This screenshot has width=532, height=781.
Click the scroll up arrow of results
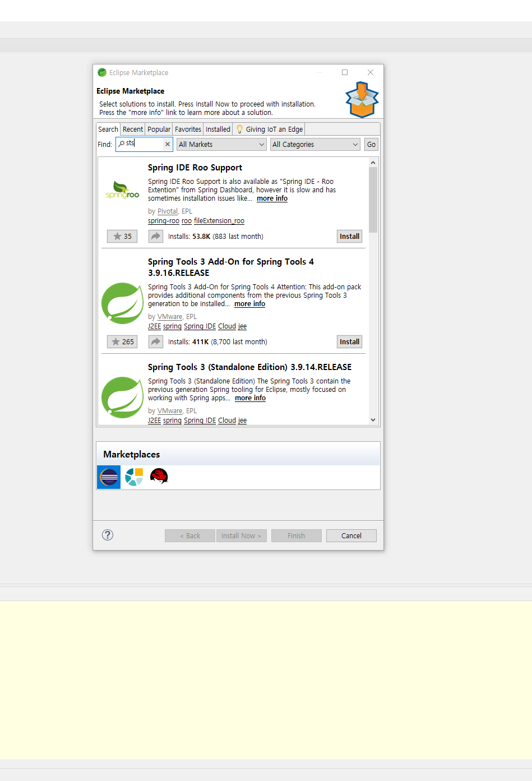pyautogui.click(x=373, y=163)
